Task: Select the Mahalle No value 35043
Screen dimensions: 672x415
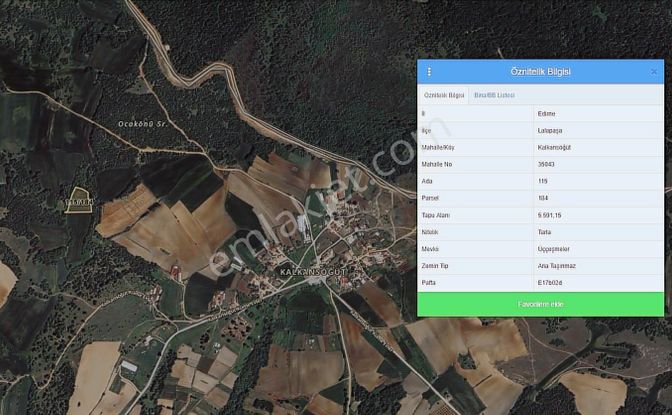Action: point(547,164)
